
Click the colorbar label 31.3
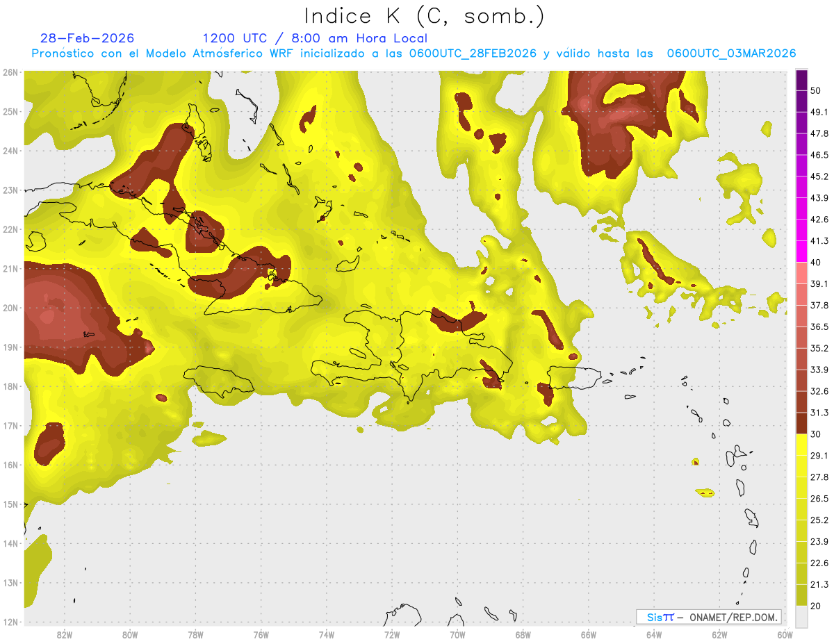[819, 413]
